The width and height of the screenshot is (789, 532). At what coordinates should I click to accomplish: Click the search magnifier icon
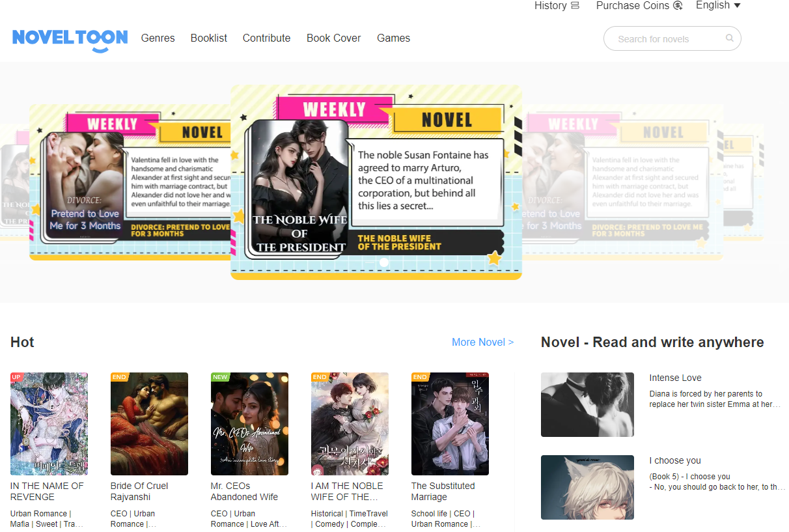[730, 38]
